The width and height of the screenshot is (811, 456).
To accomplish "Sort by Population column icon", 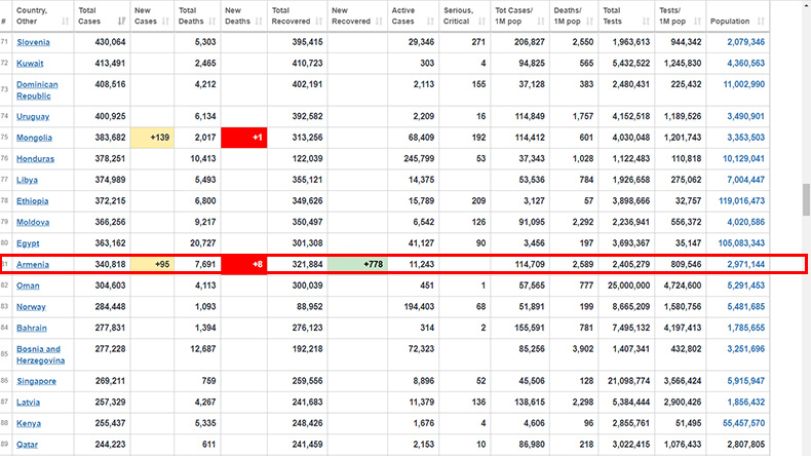I will click(x=761, y=21).
